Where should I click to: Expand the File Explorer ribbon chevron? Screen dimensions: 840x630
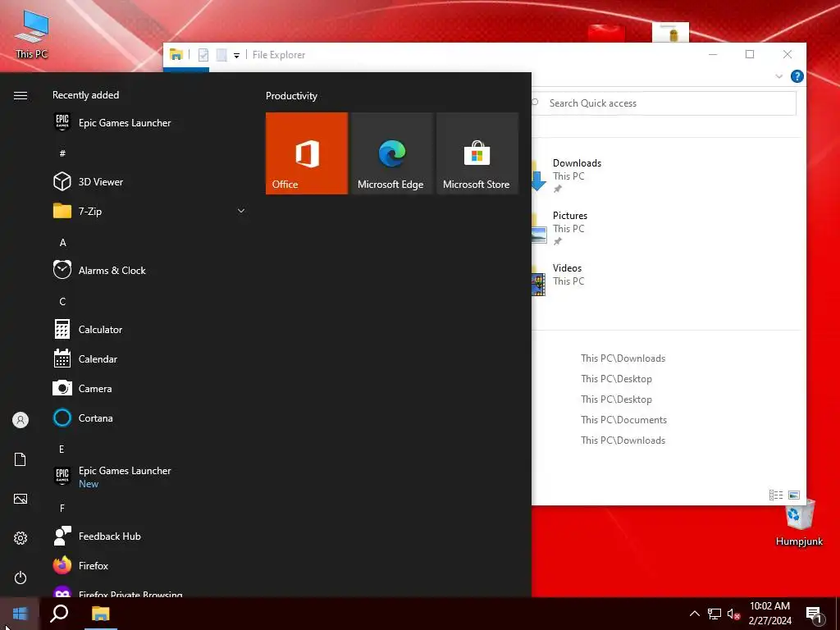point(778,76)
